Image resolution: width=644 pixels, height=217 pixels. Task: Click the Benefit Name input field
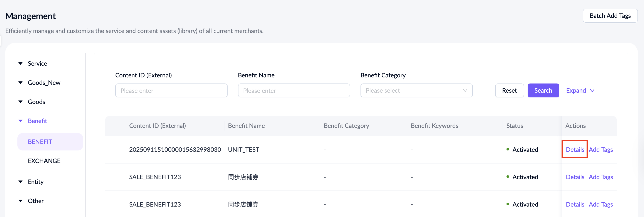(x=293, y=90)
